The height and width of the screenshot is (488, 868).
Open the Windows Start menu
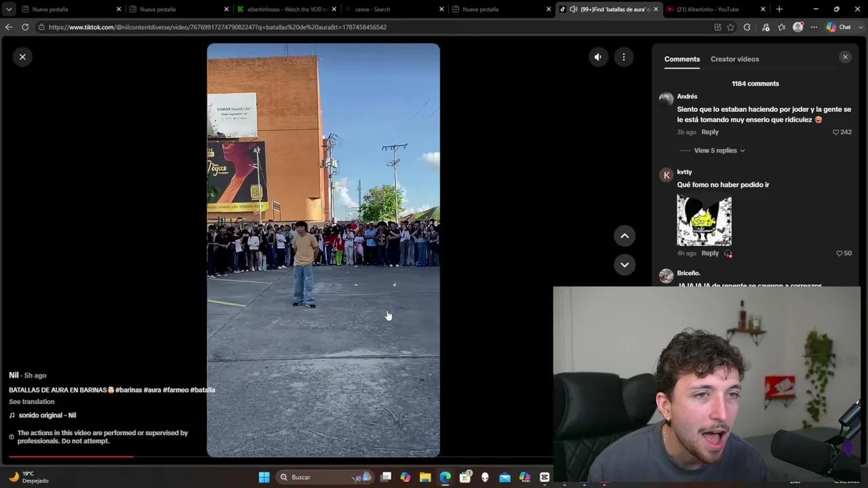coord(264,477)
